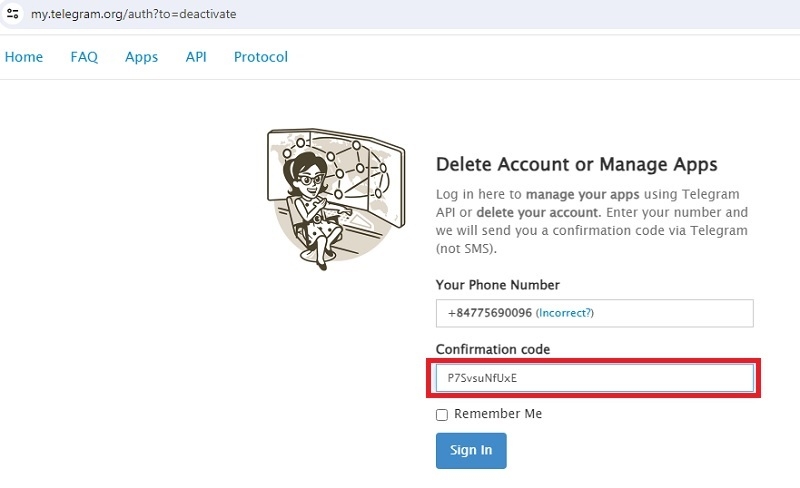Click the "Delete Account or Manage Apps" heading

coord(577,165)
